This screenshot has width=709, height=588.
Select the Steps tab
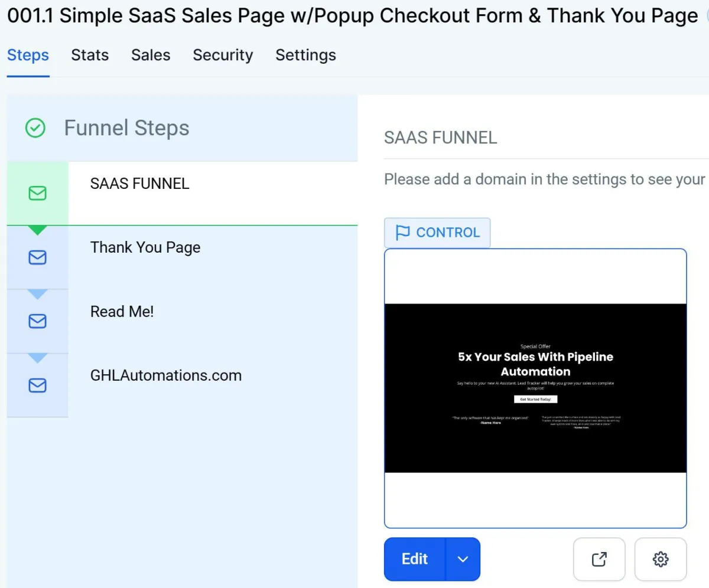(28, 55)
